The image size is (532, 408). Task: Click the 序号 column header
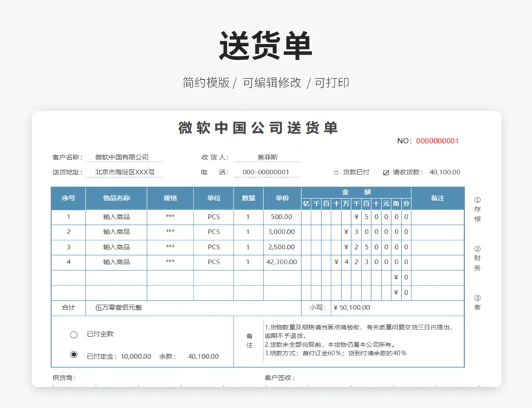click(68, 198)
